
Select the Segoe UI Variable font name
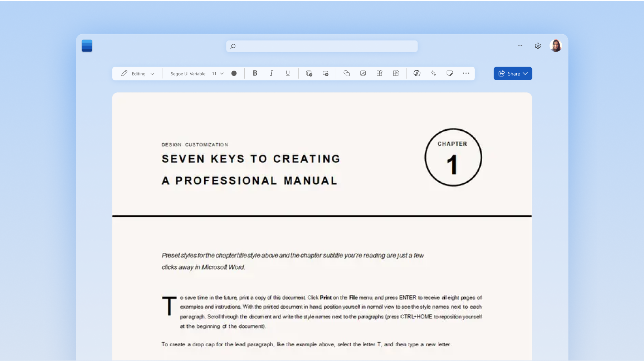pyautogui.click(x=187, y=73)
